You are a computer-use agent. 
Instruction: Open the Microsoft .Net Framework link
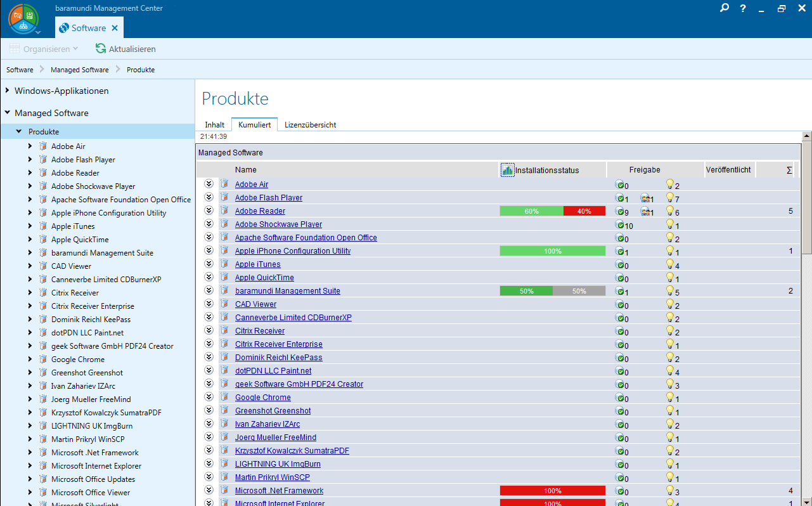tap(279, 491)
